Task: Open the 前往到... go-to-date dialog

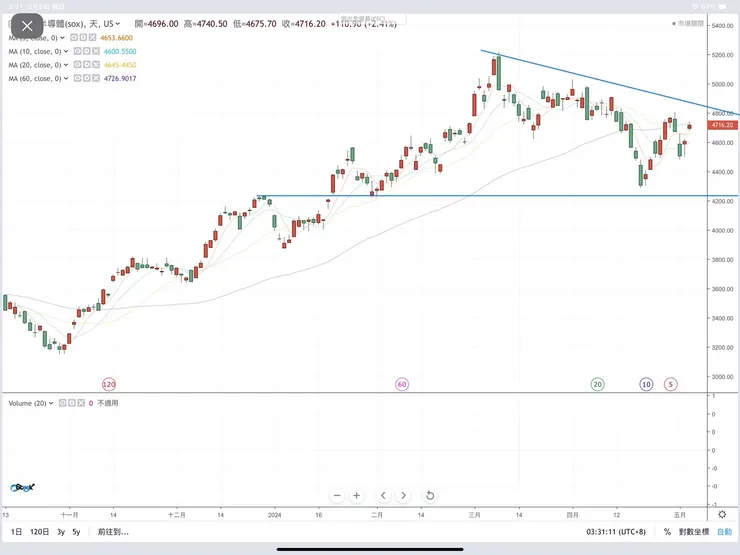Action: [x=113, y=532]
